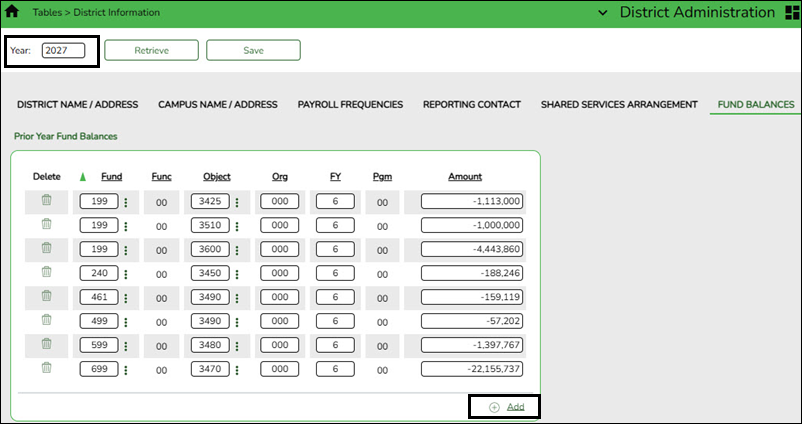802x424 pixels.
Task: Click the Org field in fund 461 row
Action: (x=279, y=297)
